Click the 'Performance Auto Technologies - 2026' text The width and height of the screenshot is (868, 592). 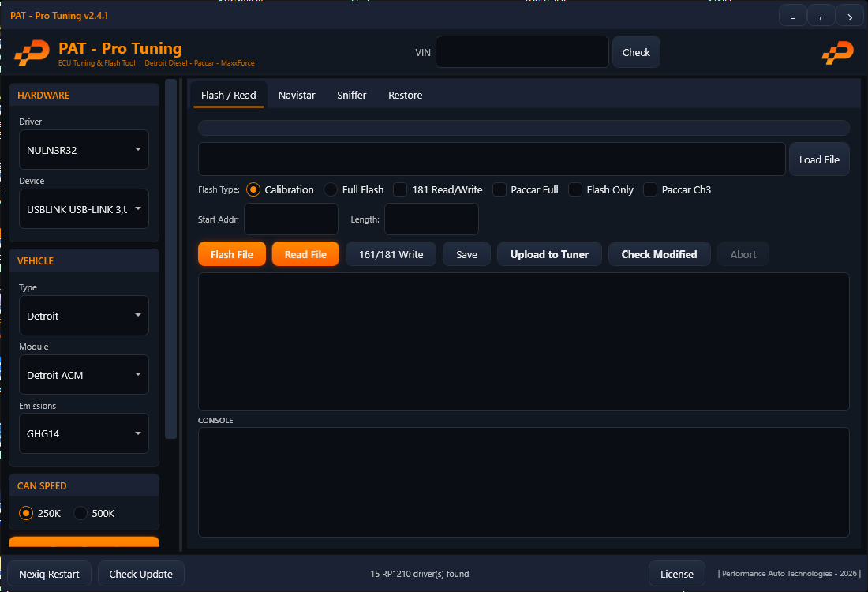(x=789, y=574)
